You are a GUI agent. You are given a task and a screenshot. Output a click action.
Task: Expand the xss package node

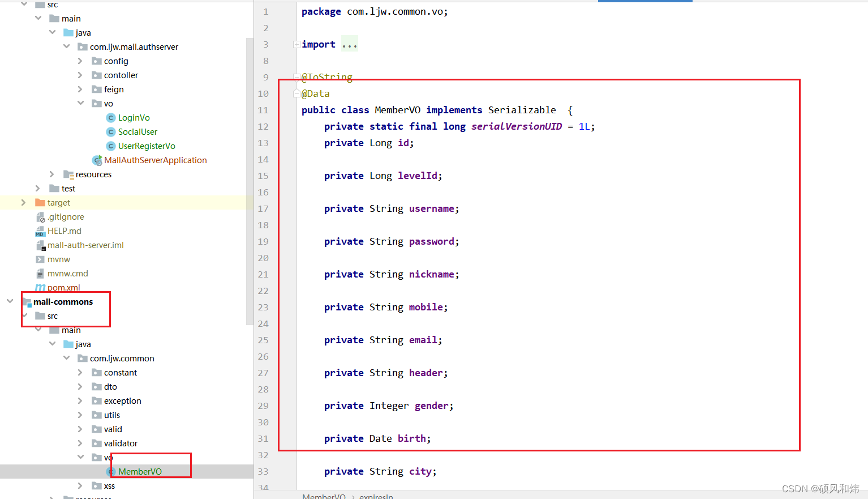tap(80, 485)
